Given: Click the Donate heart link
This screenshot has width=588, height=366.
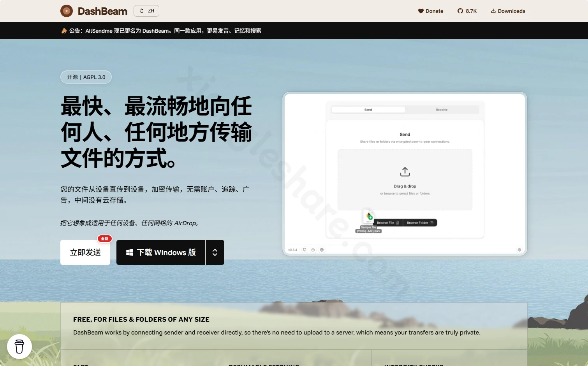Looking at the screenshot, I should 431,11.
